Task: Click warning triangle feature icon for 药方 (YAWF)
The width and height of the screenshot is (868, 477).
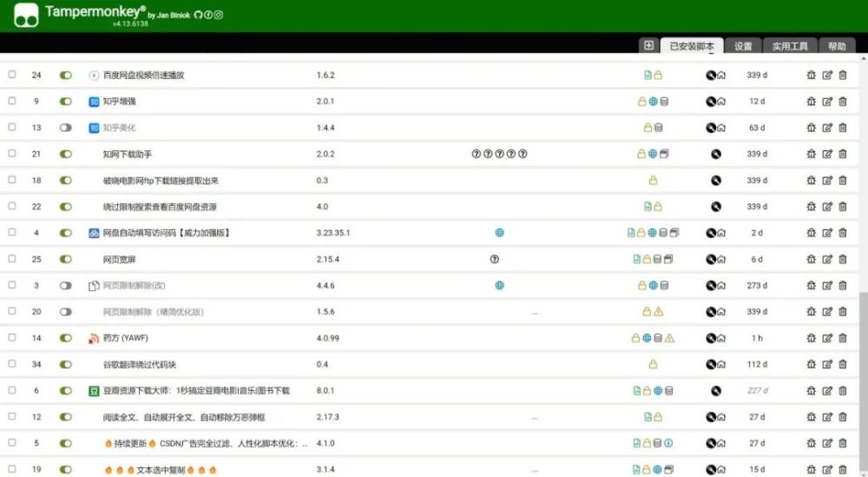Action: point(669,338)
